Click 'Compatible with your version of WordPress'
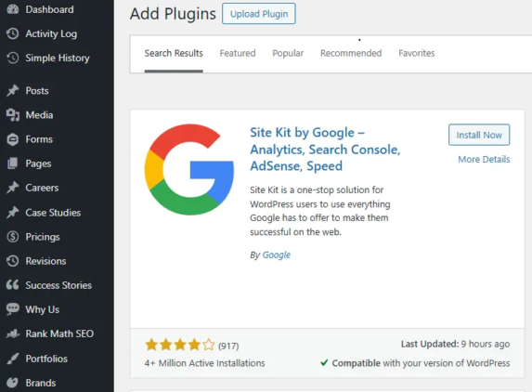This screenshot has height=392, width=532. (421, 363)
